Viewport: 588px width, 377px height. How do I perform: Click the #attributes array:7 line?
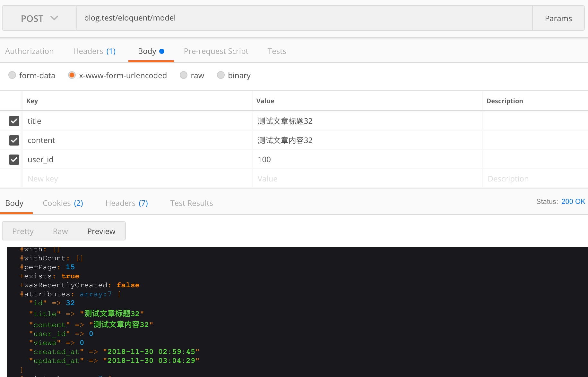(70, 294)
